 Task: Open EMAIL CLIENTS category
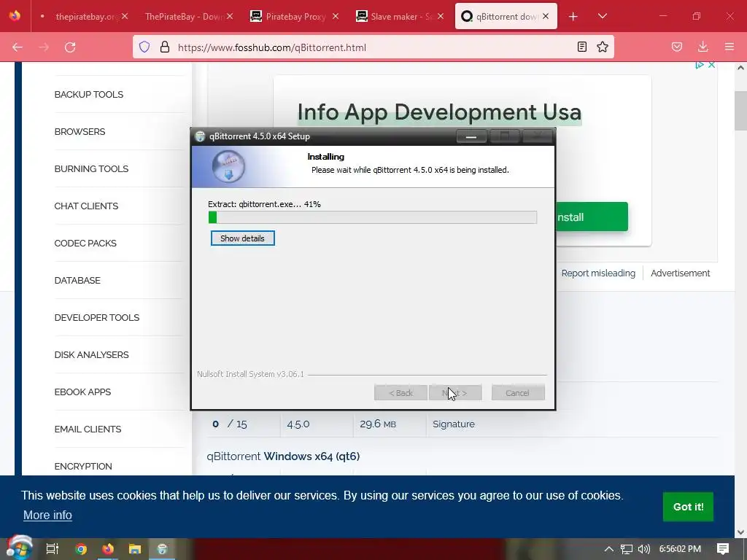(88, 429)
